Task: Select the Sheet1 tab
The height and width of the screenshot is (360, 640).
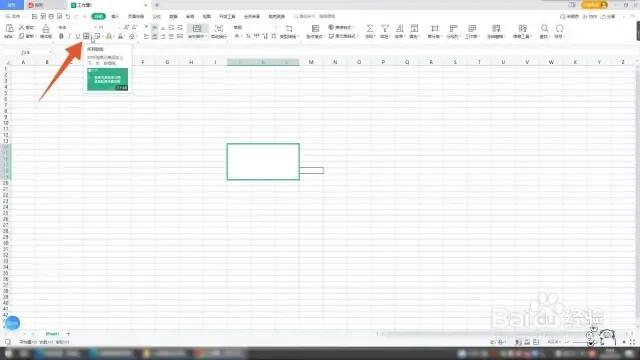Action: (52, 334)
